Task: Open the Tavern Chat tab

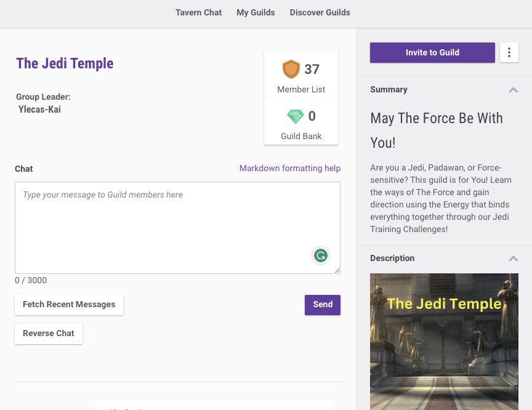Action: pos(198,12)
